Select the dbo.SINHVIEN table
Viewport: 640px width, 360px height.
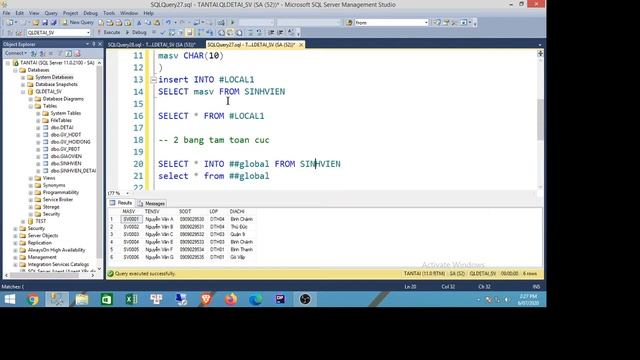click(66, 163)
